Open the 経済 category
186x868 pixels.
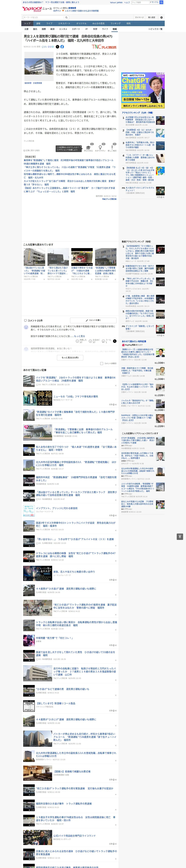(x=52, y=29)
